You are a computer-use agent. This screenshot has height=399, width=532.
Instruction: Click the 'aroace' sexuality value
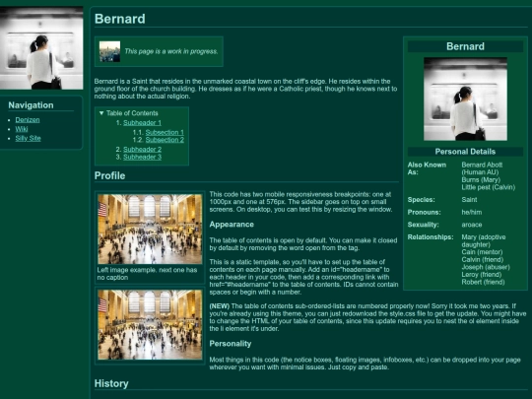472,225
